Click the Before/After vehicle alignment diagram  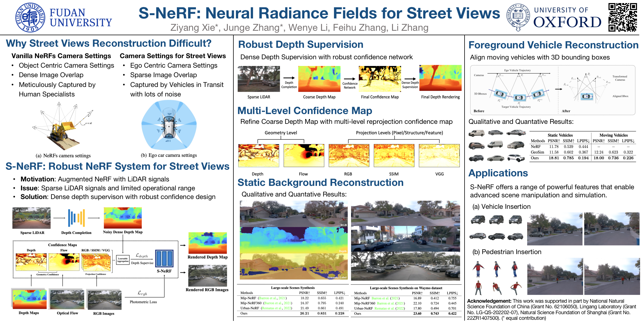pyautogui.click(x=552, y=90)
